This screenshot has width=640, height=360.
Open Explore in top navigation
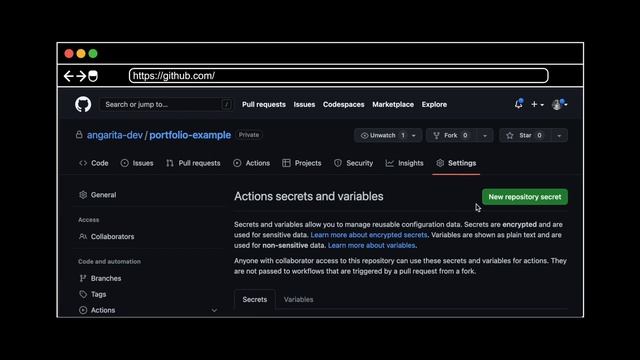point(434,104)
